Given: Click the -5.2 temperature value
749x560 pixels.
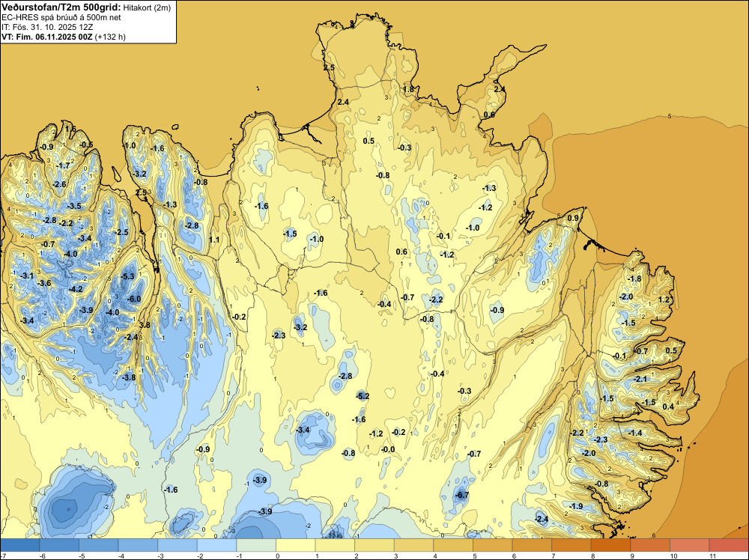Looking at the screenshot, I should coord(363,396).
